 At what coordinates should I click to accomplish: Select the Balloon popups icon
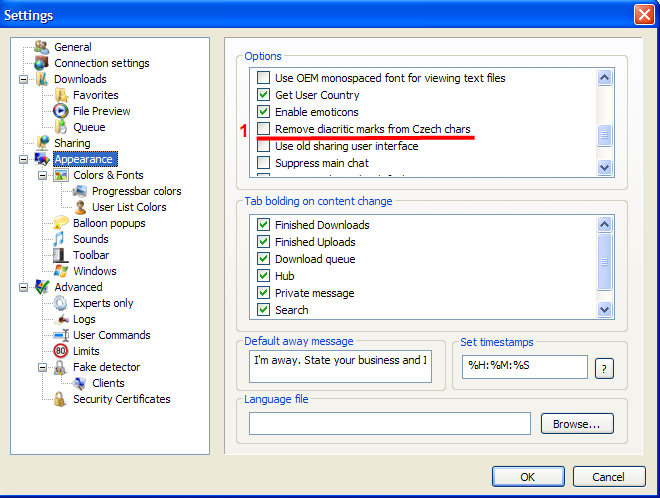point(61,223)
